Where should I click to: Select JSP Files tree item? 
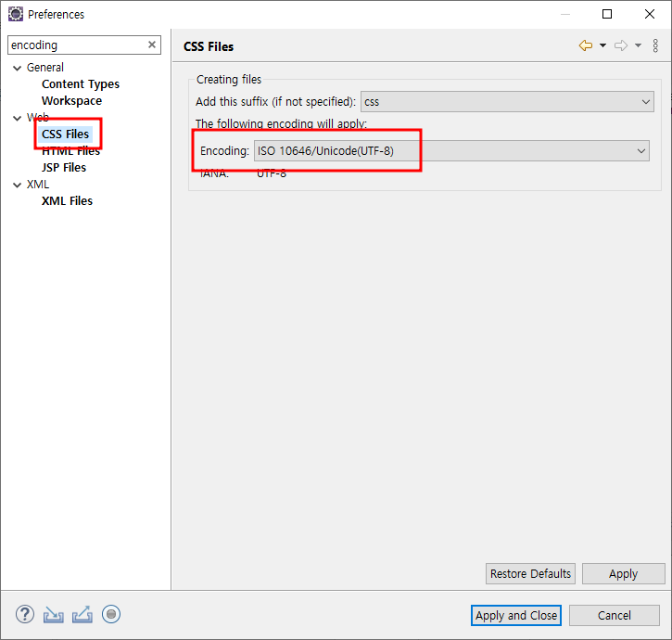coord(64,168)
